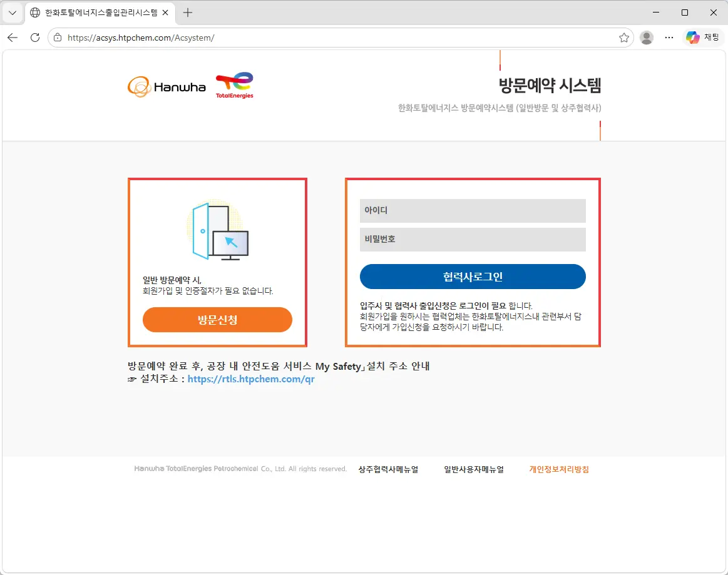Open the browser profile avatar

(x=646, y=38)
